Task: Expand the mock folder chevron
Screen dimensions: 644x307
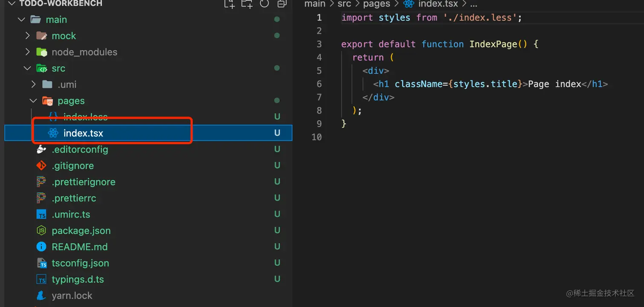Action: [x=28, y=36]
